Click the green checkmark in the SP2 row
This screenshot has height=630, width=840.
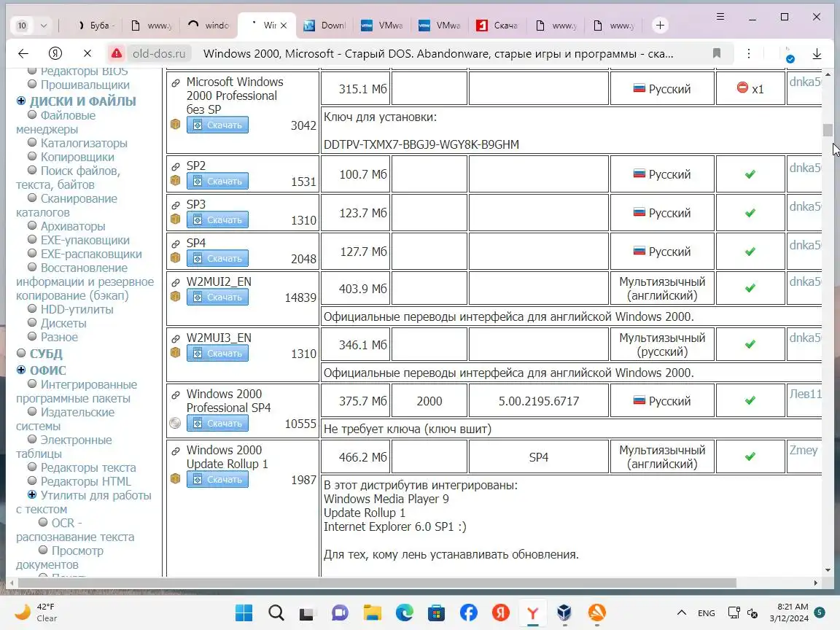tap(750, 174)
